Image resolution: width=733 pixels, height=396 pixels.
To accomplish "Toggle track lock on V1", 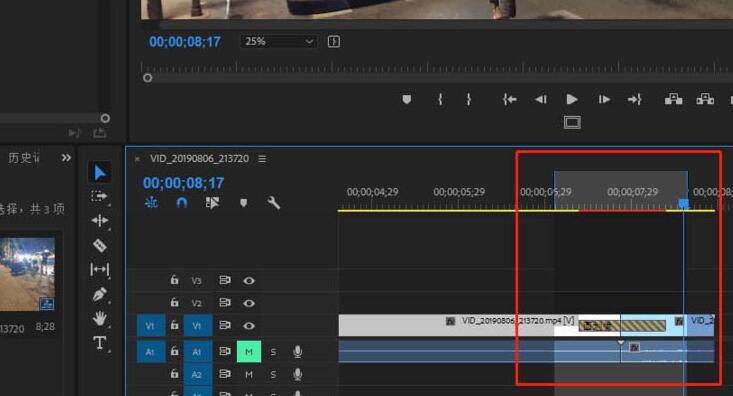I will coord(174,325).
